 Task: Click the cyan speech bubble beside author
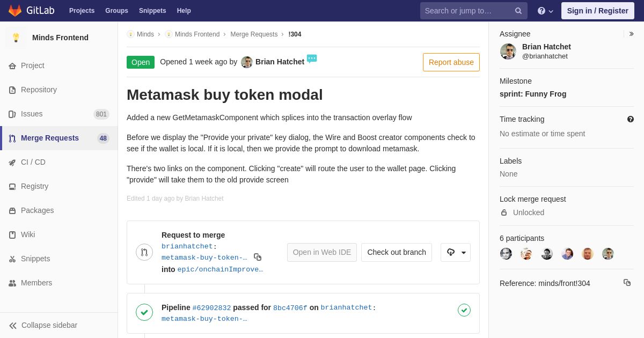point(312,58)
